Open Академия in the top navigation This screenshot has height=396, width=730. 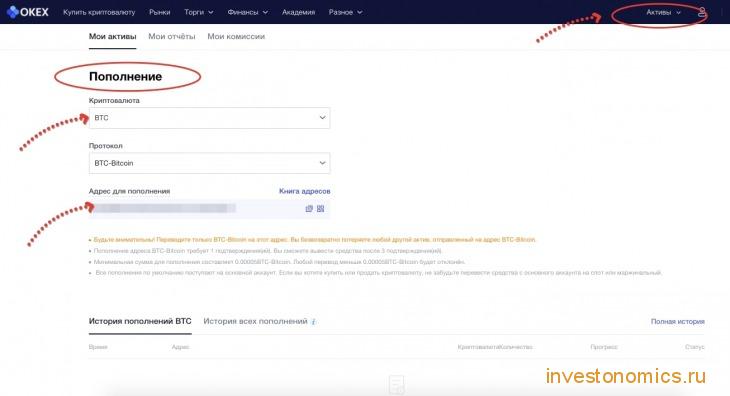(x=298, y=12)
